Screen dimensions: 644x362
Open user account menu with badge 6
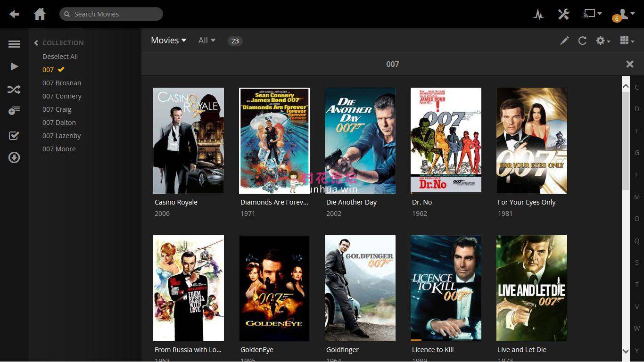pos(623,15)
